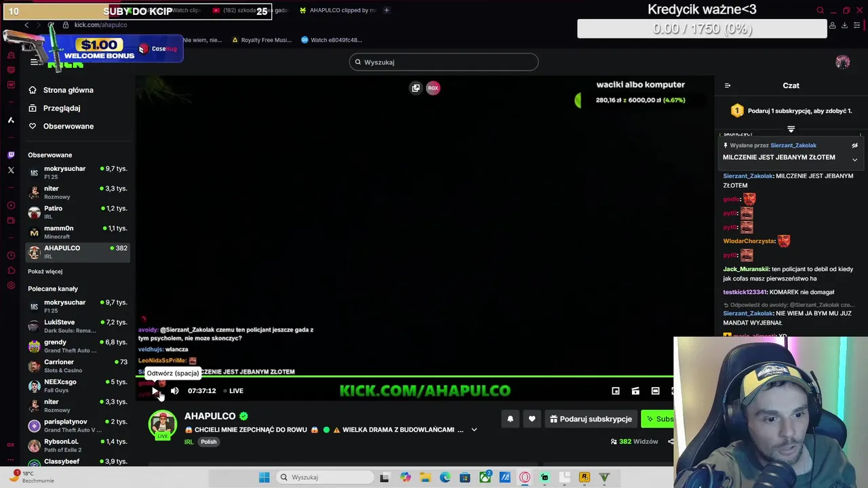Collapse the gift subscription banner handle
The width and height of the screenshot is (868, 488).
click(791, 129)
